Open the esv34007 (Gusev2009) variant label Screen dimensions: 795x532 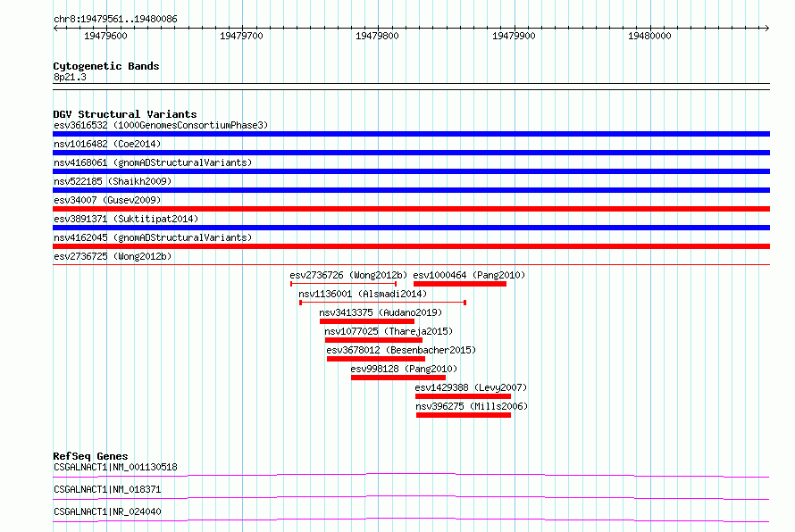coord(107,200)
